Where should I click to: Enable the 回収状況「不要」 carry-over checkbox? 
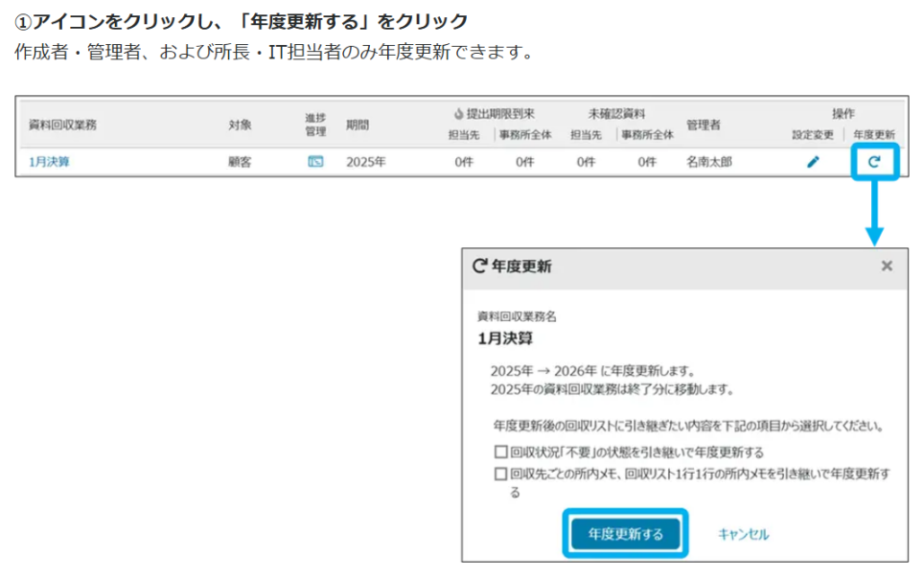(500, 452)
